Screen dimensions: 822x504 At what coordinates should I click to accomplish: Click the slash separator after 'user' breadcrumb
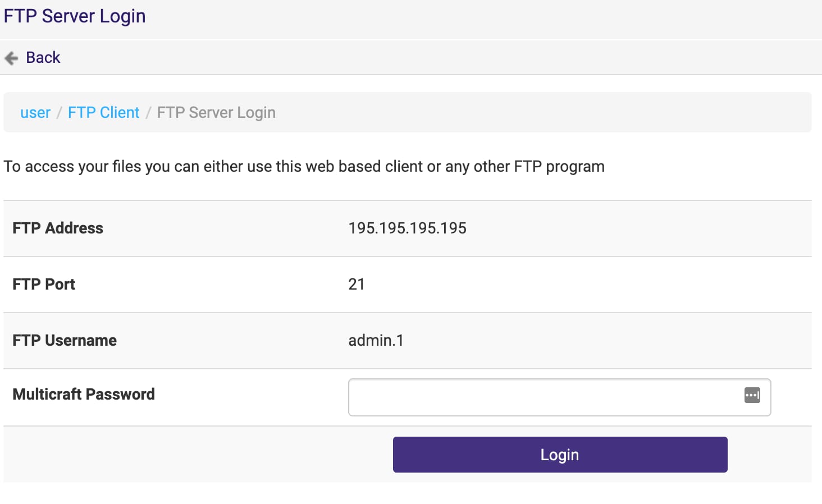pyautogui.click(x=59, y=113)
